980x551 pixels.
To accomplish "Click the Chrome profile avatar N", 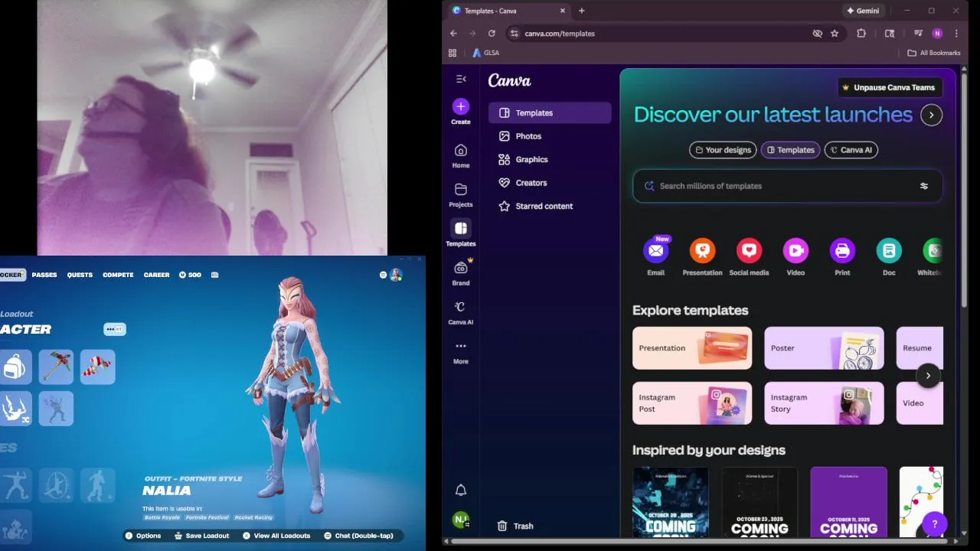I will tap(937, 34).
